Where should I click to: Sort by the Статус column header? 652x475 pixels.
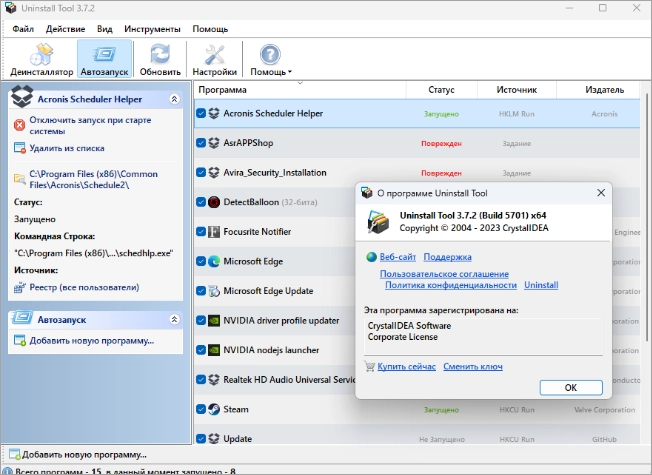(x=442, y=90)
